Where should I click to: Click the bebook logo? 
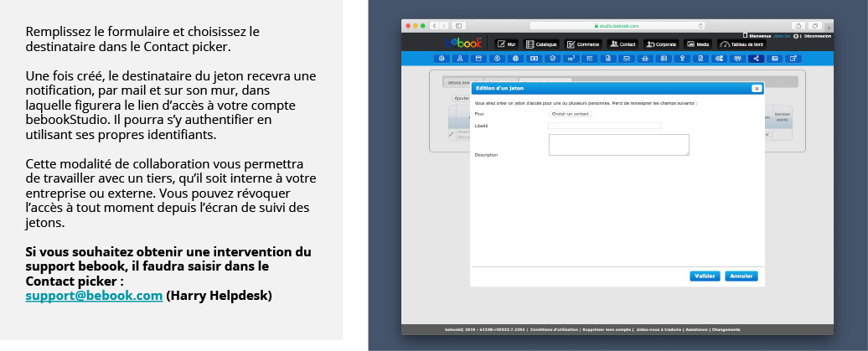pos(463,44)
